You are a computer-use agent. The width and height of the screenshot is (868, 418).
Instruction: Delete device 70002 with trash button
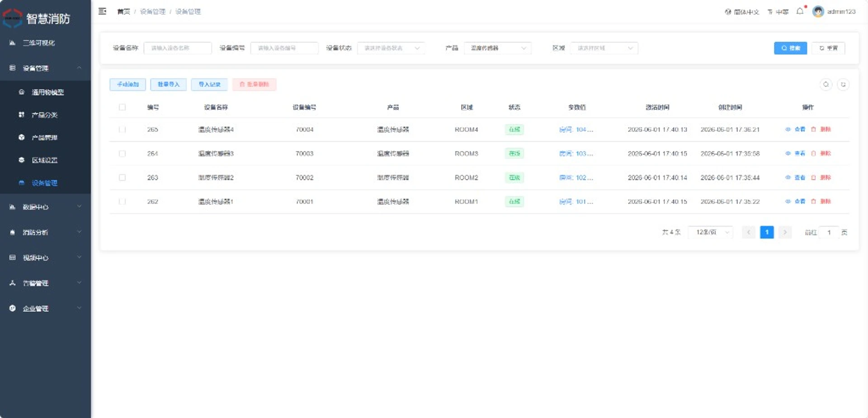point(821,177)
